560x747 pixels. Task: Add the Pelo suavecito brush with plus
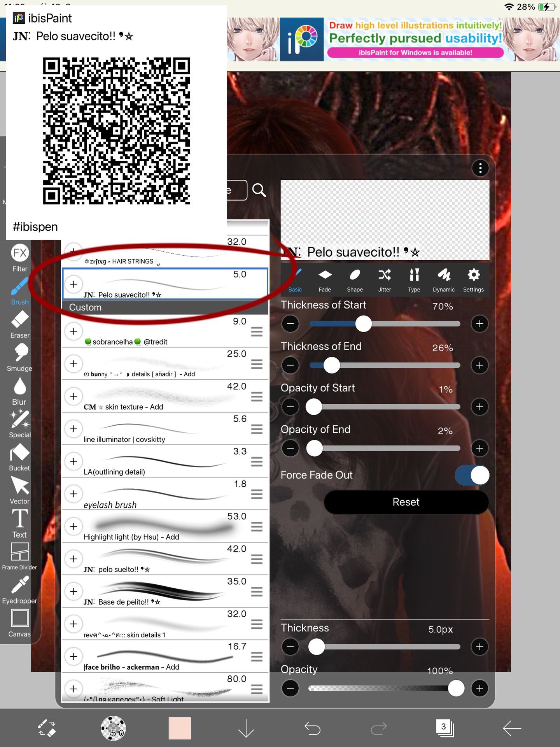coord(73,284)
